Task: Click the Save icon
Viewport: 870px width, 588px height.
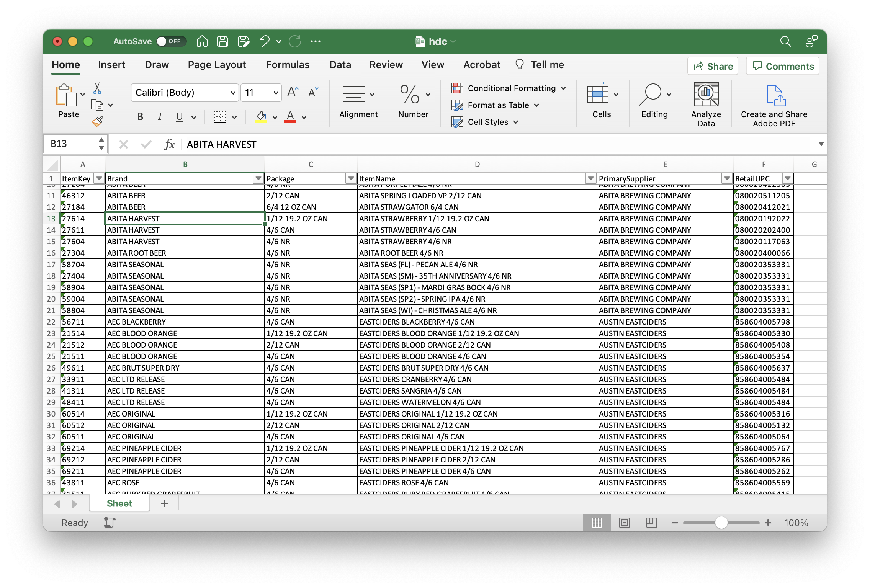Action: (x=222, y=41)
